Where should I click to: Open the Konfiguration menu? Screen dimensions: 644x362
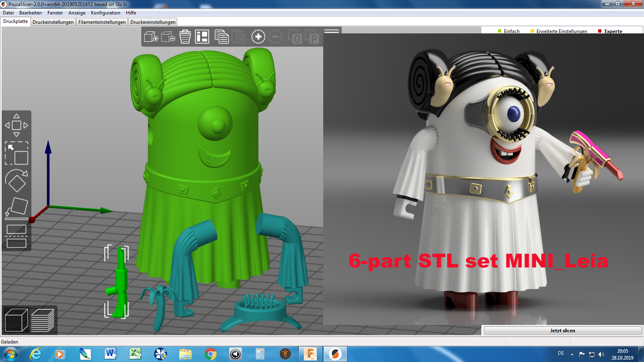(105, 13)
